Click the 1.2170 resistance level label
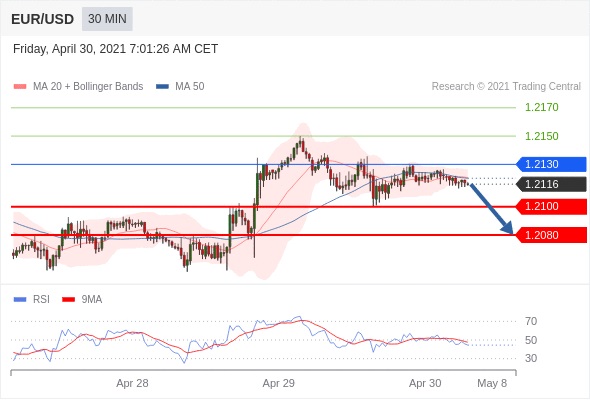The height and width of the screenshot is (400, 590). click(541, 108)
